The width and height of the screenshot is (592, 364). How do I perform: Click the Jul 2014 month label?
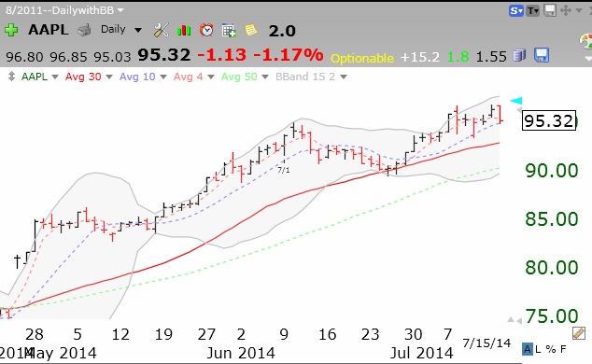[421, 354]
